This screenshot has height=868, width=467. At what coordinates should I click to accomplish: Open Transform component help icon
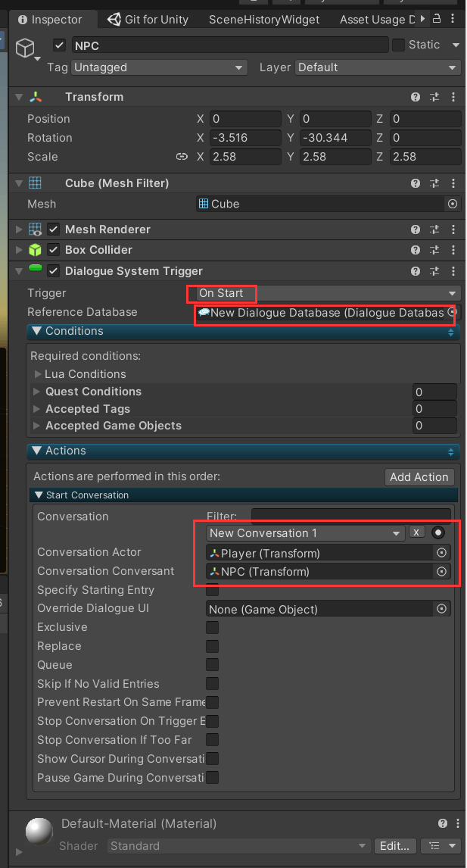pyautogui.click(x=416, y=97)
